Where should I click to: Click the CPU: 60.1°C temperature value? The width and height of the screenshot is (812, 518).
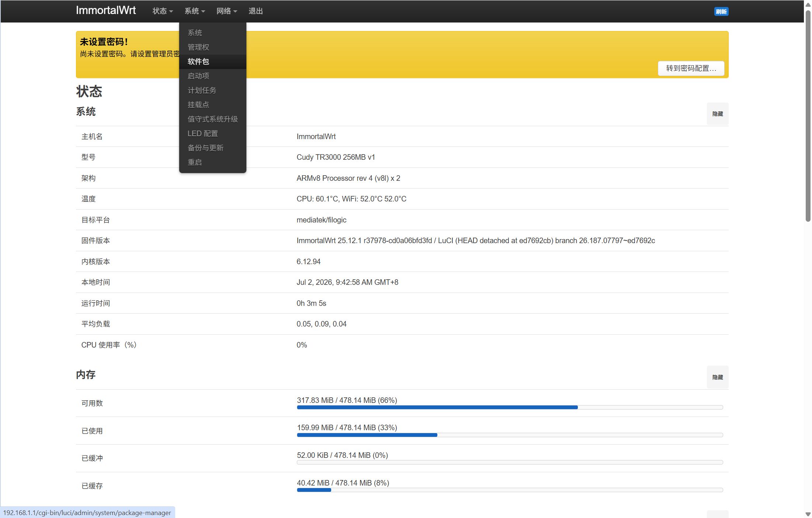point(351,199)
